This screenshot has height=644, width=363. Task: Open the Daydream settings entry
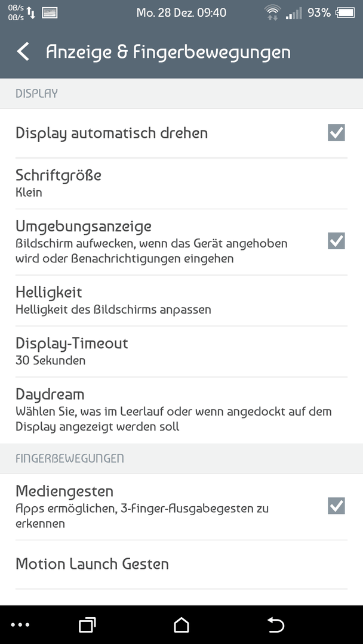181,410
